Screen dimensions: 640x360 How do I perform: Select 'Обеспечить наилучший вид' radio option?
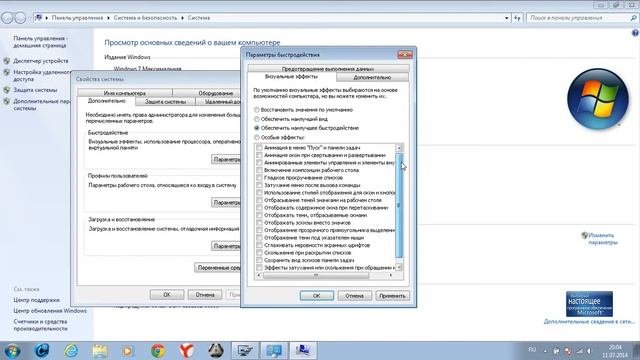257,119
